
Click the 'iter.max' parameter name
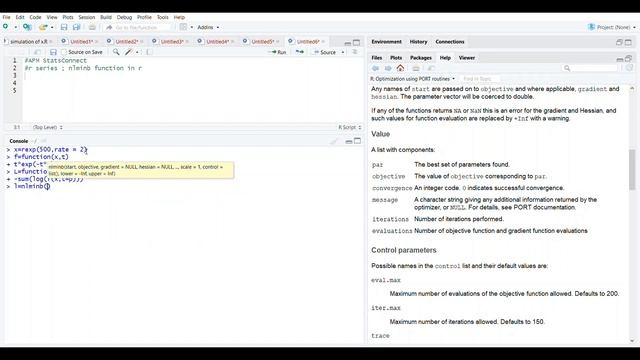tap(386, 308)
